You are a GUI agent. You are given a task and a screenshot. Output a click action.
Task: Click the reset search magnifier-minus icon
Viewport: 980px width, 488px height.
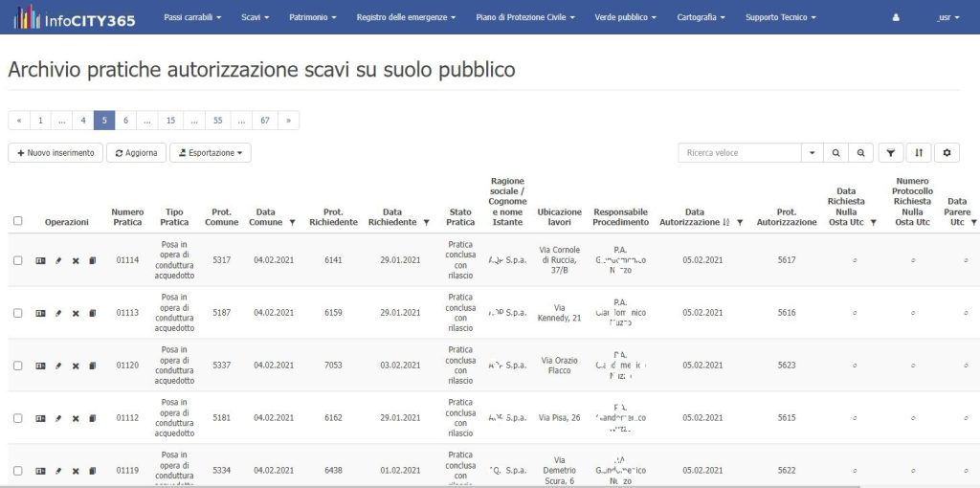pos(860,152)
